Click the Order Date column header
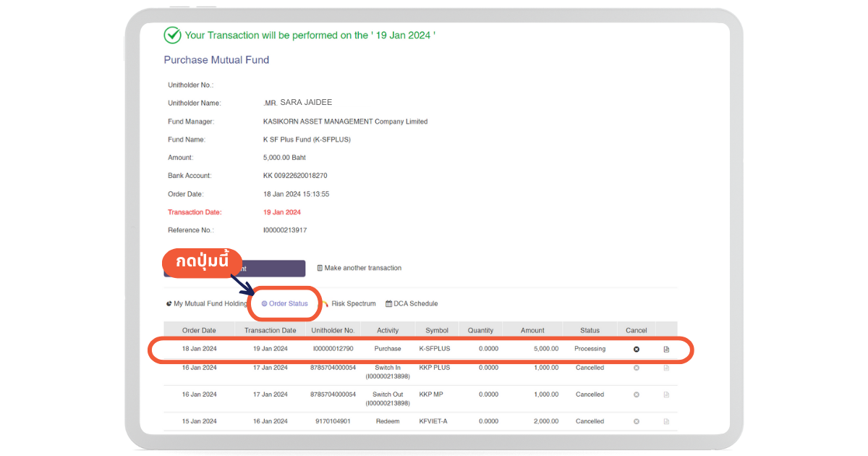The height and width of the screenshot is (456, 868). [x=199, y=330]
